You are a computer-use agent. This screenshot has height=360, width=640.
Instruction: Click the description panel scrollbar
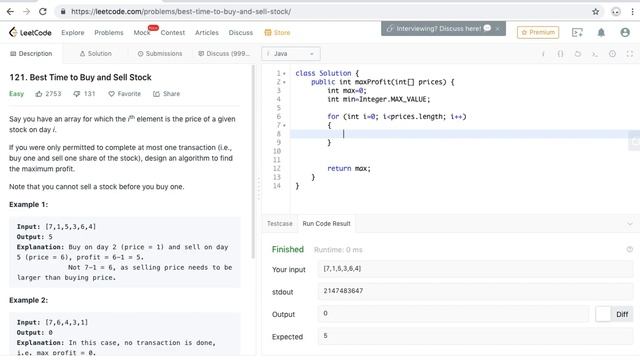(253, 162)
